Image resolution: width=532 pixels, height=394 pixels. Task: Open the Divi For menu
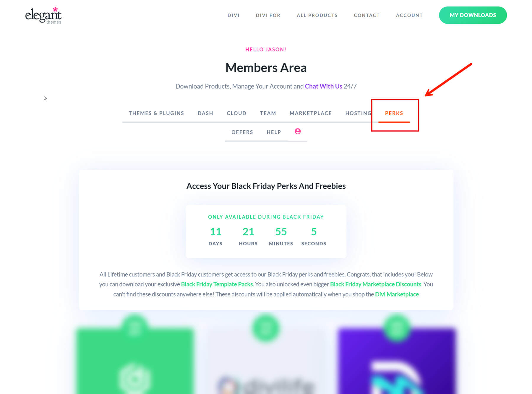coord(268,15)
